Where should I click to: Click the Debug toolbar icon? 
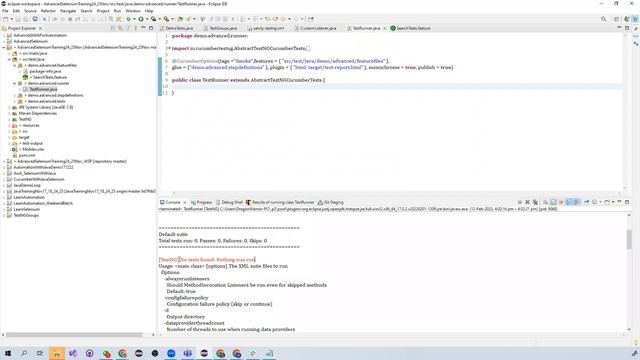(x=129, y=19)
